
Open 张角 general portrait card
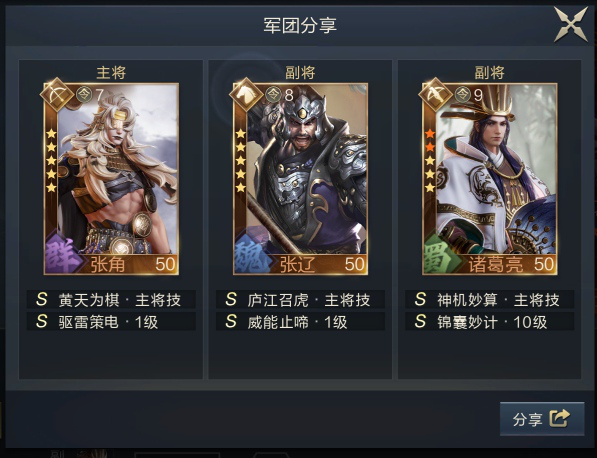(111, 179)
